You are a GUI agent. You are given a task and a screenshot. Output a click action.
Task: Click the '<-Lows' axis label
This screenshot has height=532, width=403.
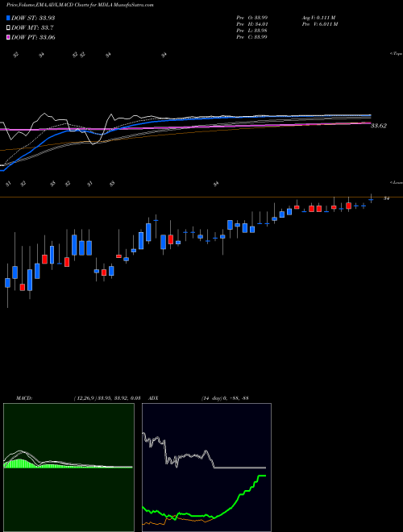(396, 182)
